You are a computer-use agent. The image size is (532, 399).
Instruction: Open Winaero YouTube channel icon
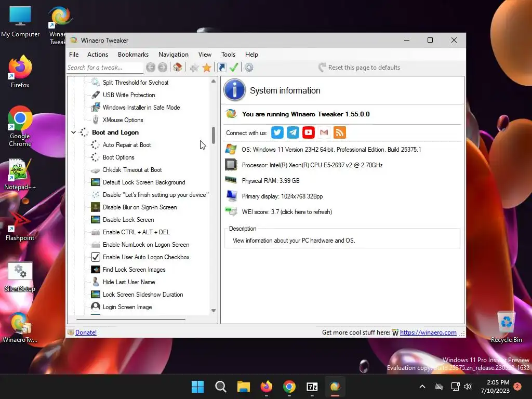(309, 132)
